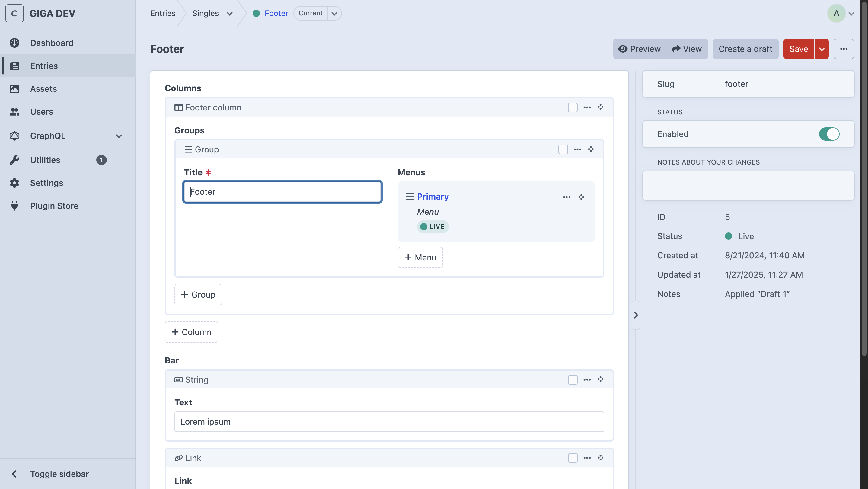This screenshot has width=868, height=489.
Task: Click the Primary menu reorder handle icon
Action: [x=581, y=197]
